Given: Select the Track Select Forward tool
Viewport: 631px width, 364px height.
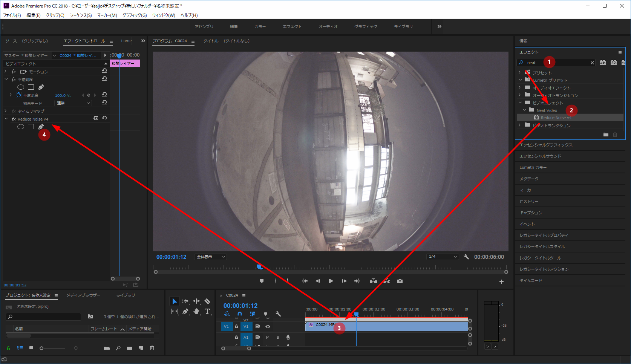Looking at the screenshot, I should [x=185, y=301].
